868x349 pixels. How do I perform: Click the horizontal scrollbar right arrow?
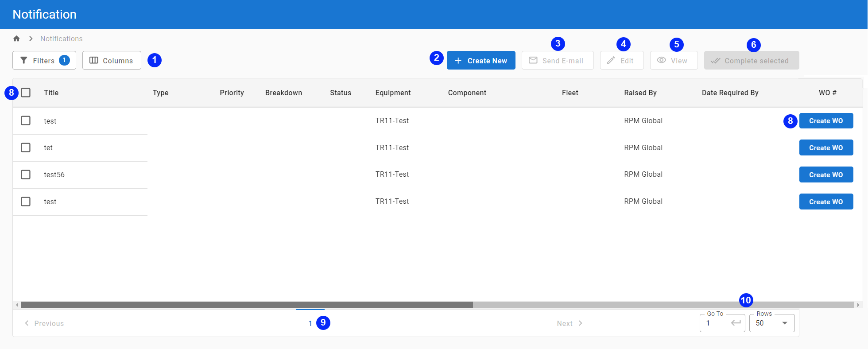tap(858, 305)
